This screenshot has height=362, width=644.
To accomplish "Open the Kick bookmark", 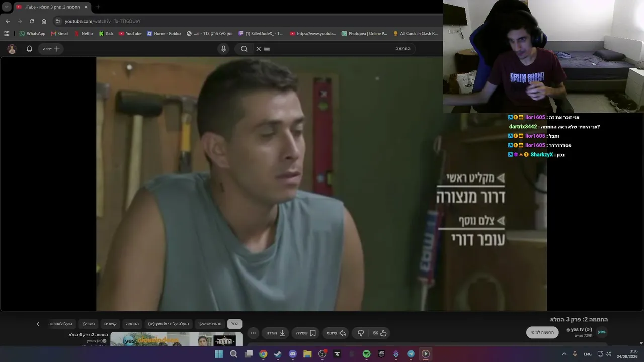I will tap(106, 34).
